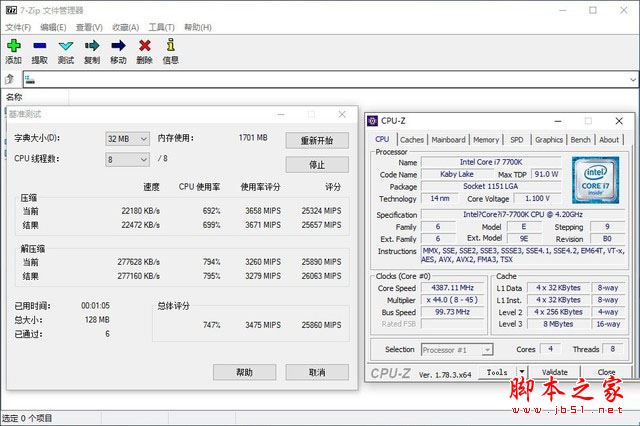Screen dimensions: 640x426
Task: Click the Close button at CPU-Z bottom
Action: click(606, 372)
